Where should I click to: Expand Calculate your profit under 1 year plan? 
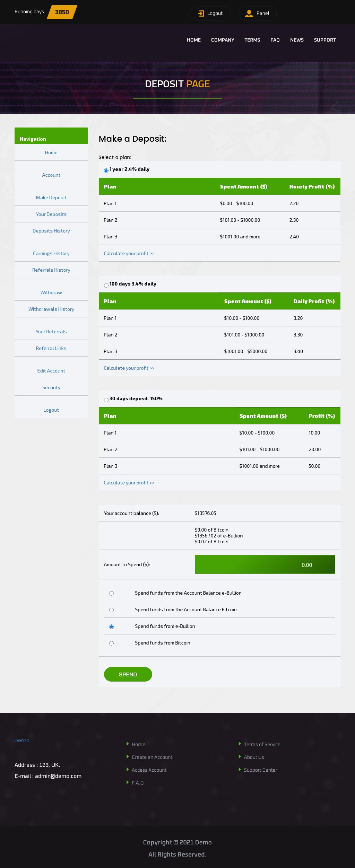[129, 253]
